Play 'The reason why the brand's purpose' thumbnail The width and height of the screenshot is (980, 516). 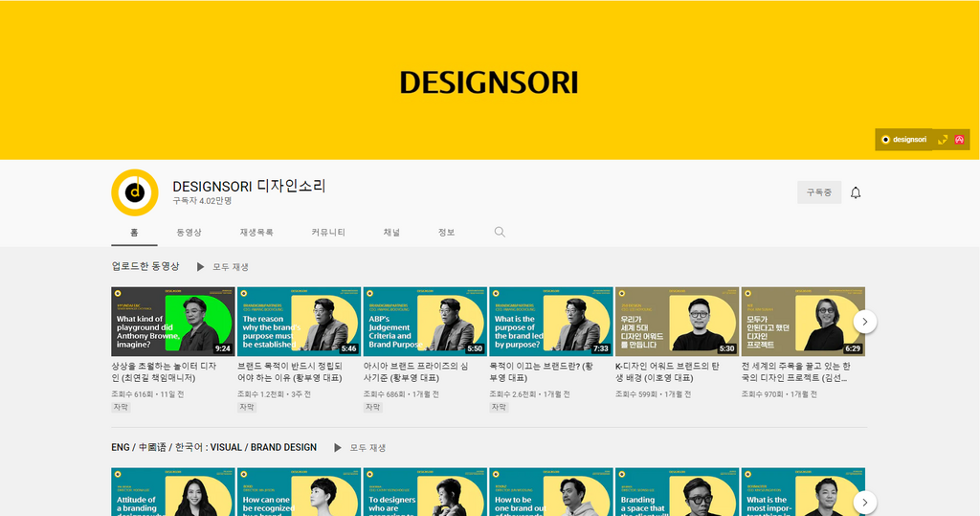[x=299, y=322]
